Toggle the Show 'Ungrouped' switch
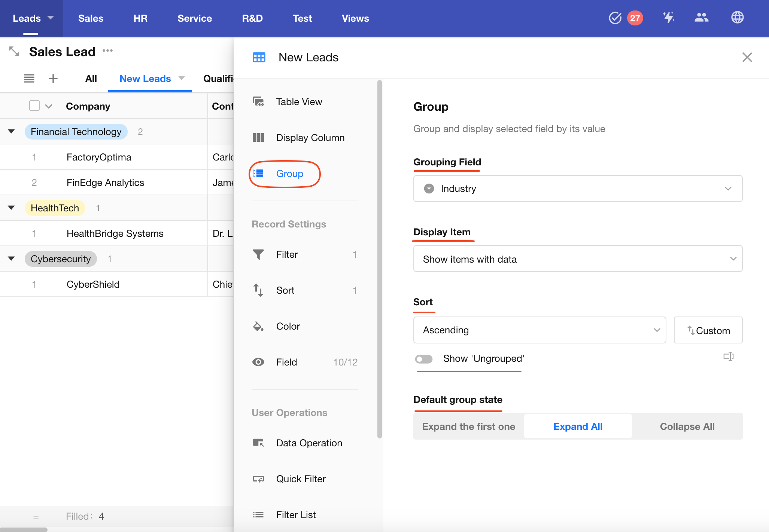This screenshot has height=532, width=769. click(424, 359)
